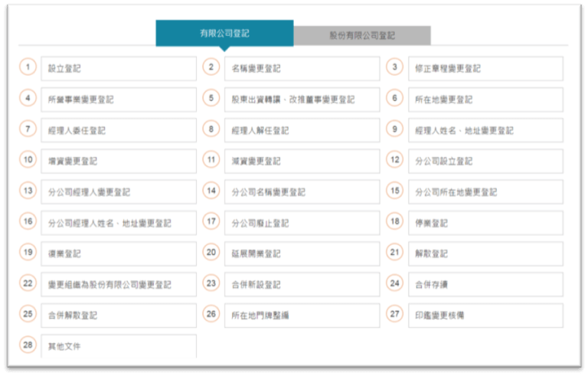
Task: Click the number 5 circle icon
Action: (211, 99)
